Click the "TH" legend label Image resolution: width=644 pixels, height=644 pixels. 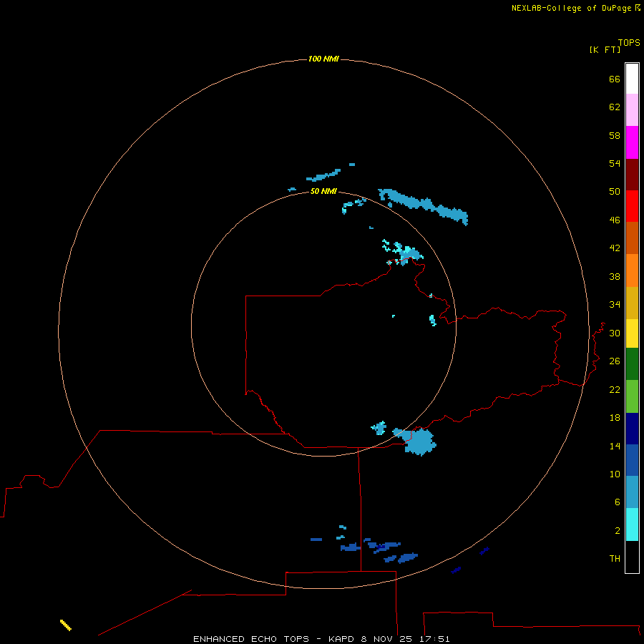click(x=615, y=558)
